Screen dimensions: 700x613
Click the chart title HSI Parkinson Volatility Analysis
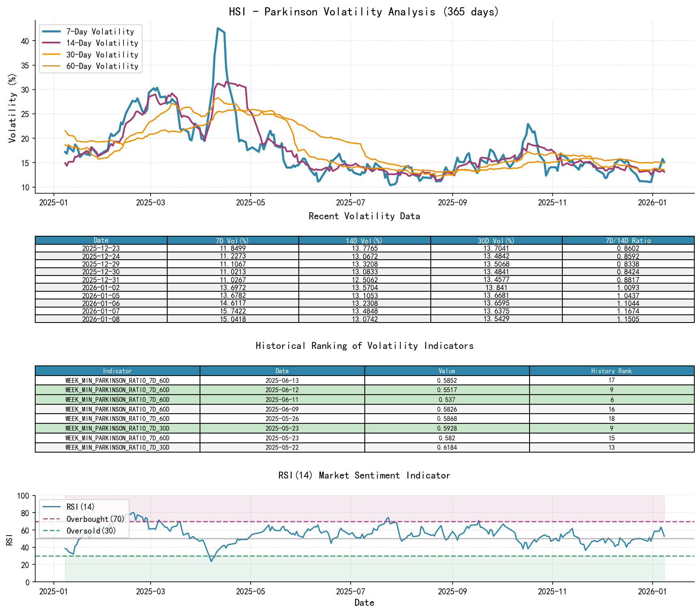point(364,12)
